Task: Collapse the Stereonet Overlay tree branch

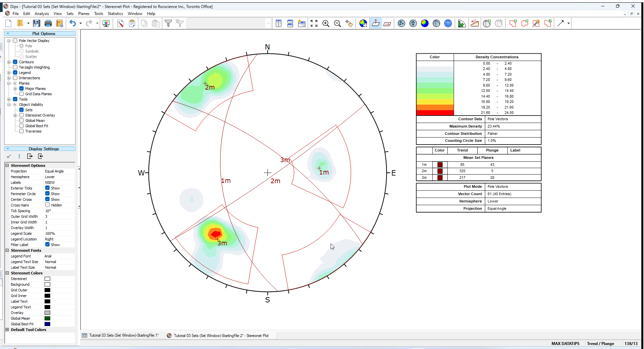Action: click(15, 115)
